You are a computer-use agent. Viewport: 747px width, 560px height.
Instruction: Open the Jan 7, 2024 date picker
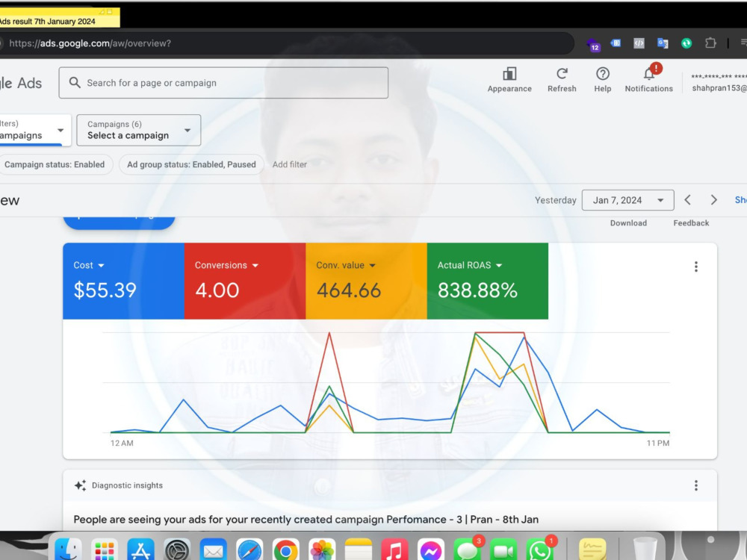click(x=628, y=200)
